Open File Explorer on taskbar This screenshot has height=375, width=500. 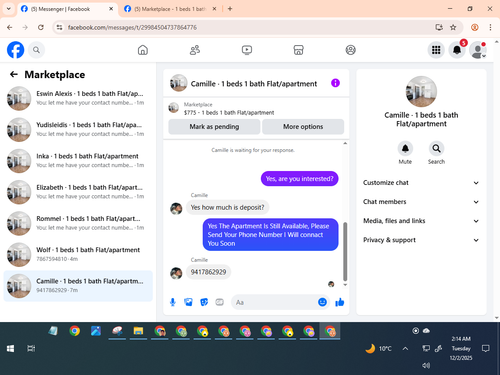138,331
